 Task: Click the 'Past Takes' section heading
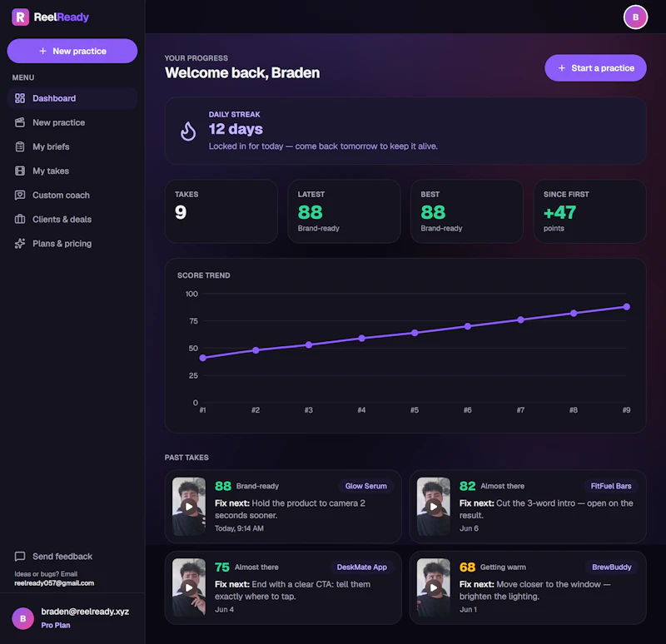click(x=186, y=458)
